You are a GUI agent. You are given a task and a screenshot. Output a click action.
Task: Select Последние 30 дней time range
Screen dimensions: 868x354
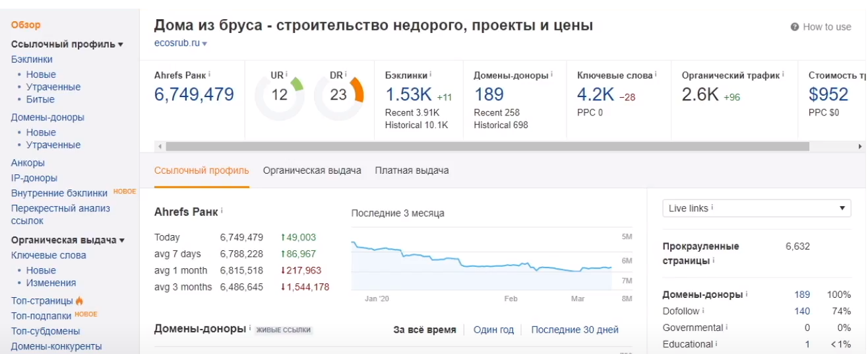(x=574, y=330)
